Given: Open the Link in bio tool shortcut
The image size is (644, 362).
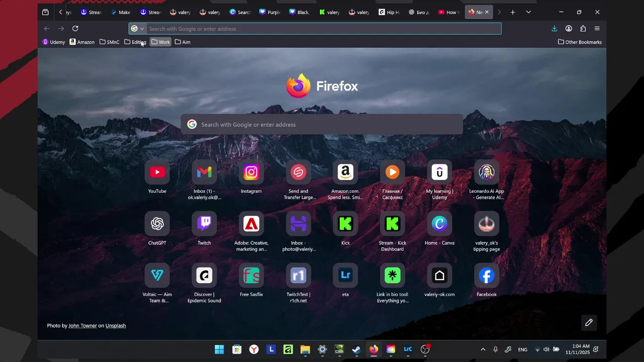Looking at the screenshot, I should (392, 276).
